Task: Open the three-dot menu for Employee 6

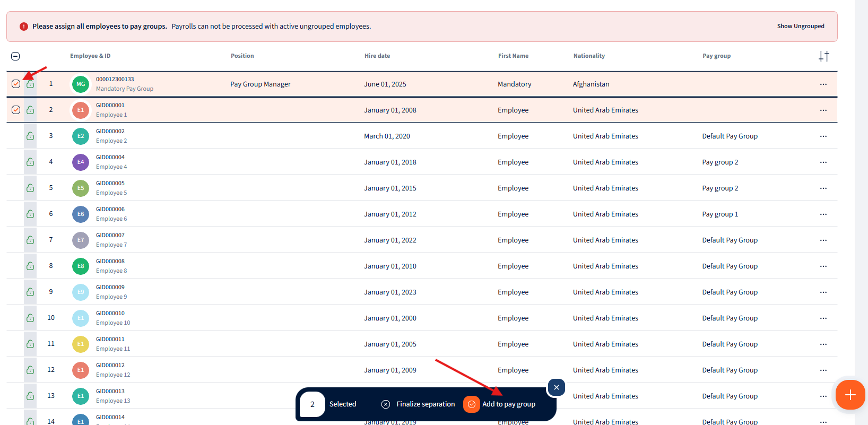Action: pyautogui.click(x=823, y=214)
